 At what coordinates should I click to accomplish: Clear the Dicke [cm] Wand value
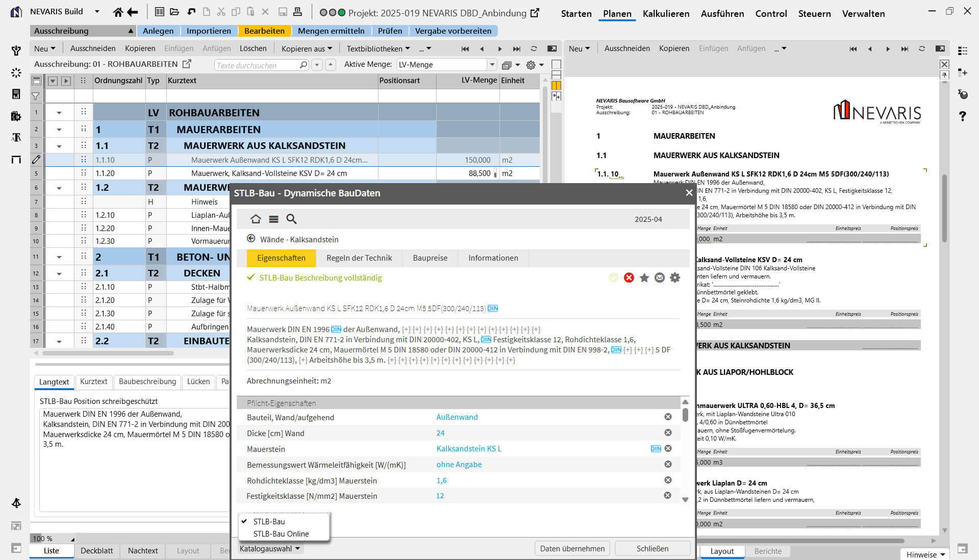[668, 432]
